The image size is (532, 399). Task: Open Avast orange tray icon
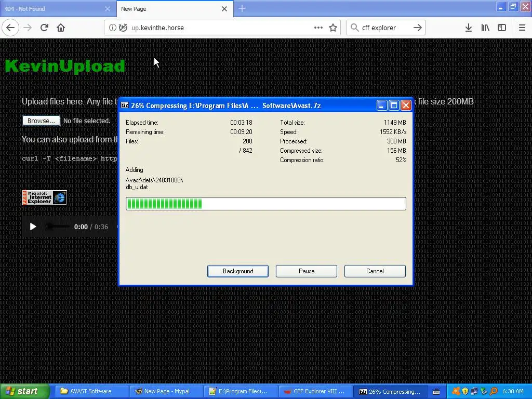(456, 391)
